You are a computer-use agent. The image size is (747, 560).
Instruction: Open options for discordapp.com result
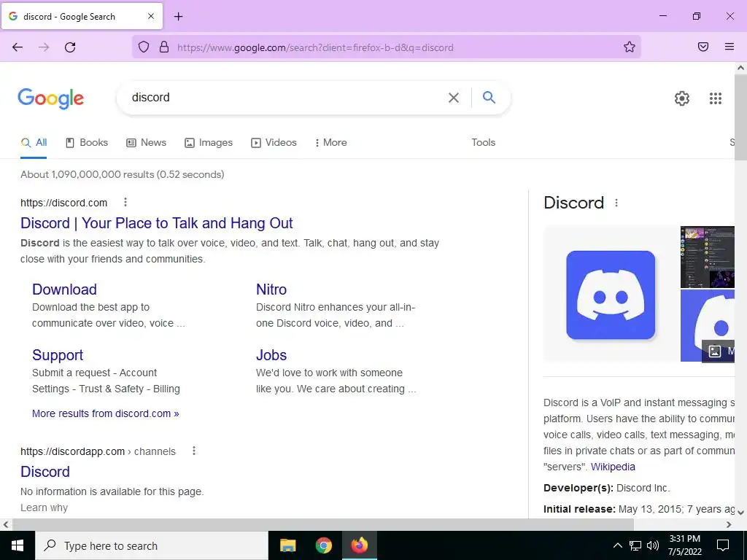coord(194,451)
